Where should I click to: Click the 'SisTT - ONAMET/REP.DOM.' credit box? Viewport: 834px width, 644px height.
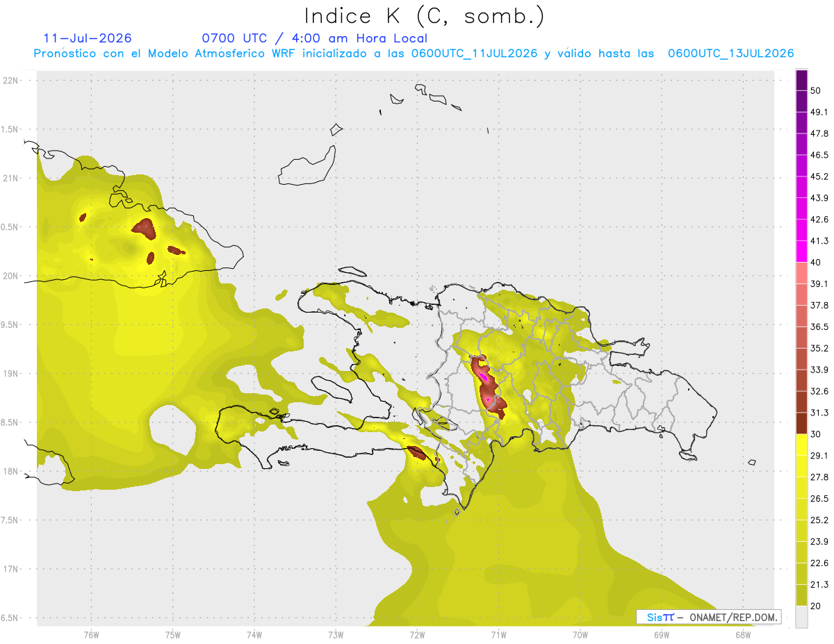pyautogui.click(x=709, y=617)
